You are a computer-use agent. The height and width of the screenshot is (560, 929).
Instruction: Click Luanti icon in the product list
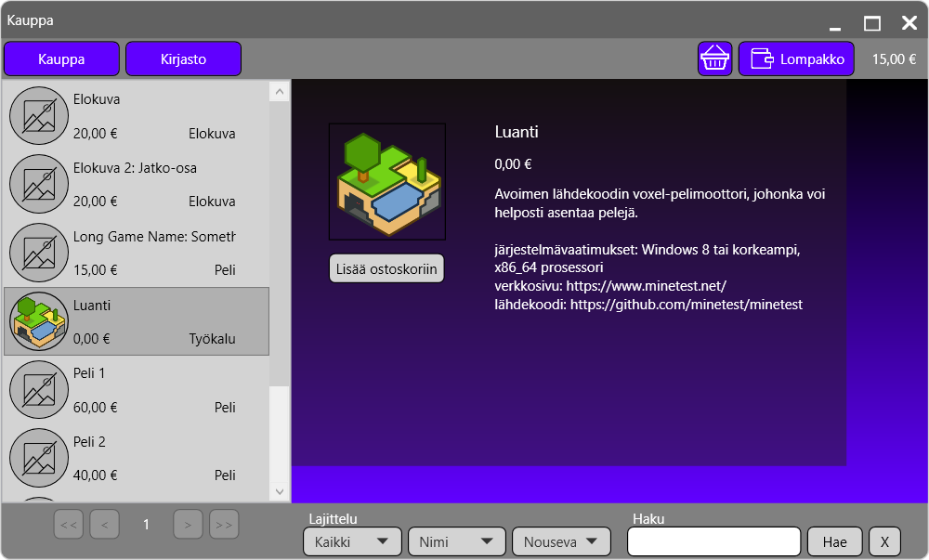point(39,321)
